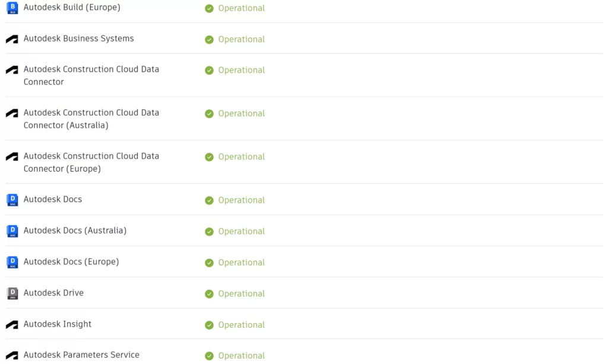
Task: Select the Autodesk Parameters Service name
Action: [x=81, y=354]
